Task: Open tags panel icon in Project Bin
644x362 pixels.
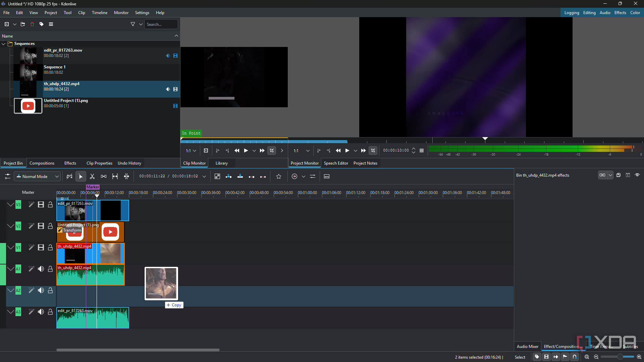Action: (42, 24)
